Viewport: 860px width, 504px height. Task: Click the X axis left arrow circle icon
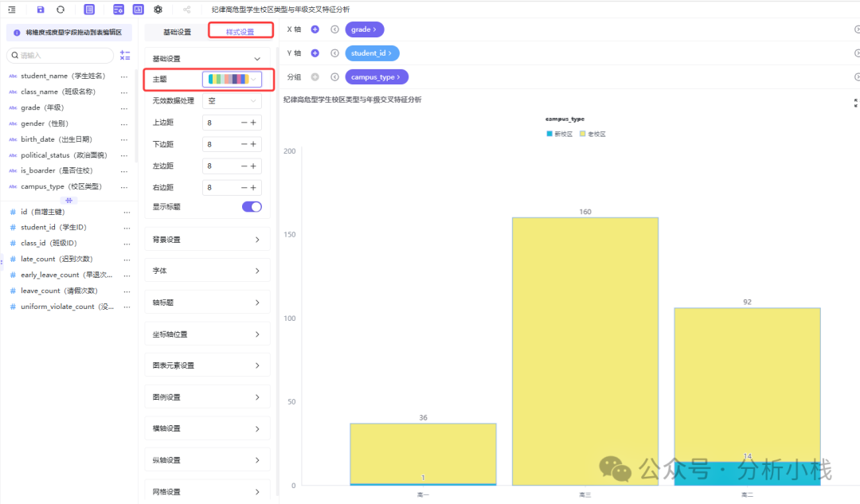(x=334, y=29)
